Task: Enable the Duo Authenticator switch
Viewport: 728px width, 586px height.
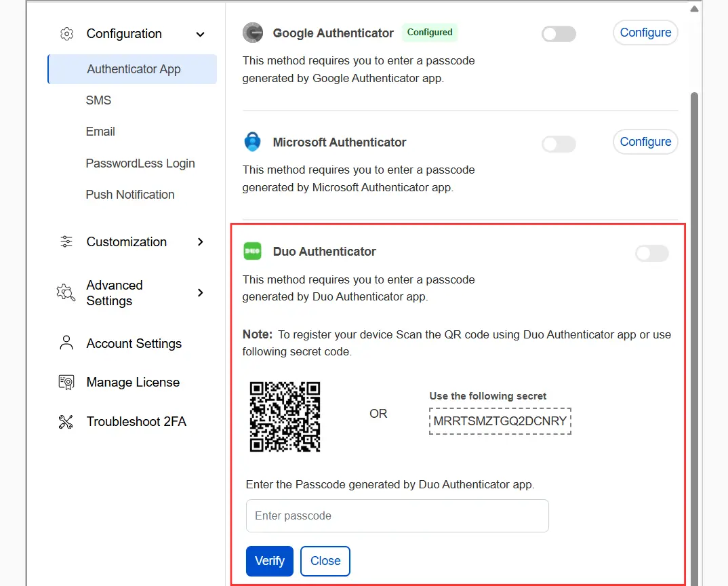Action: (x=652, y=253)
